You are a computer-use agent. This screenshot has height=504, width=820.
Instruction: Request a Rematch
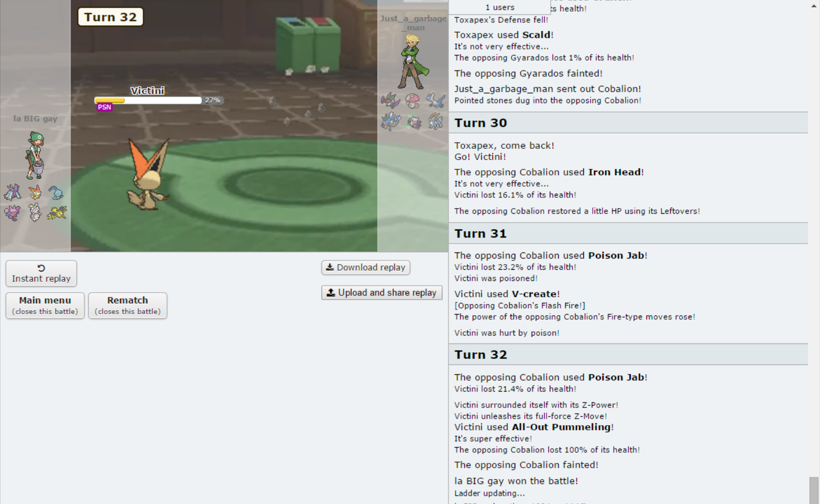coord(128,306)
